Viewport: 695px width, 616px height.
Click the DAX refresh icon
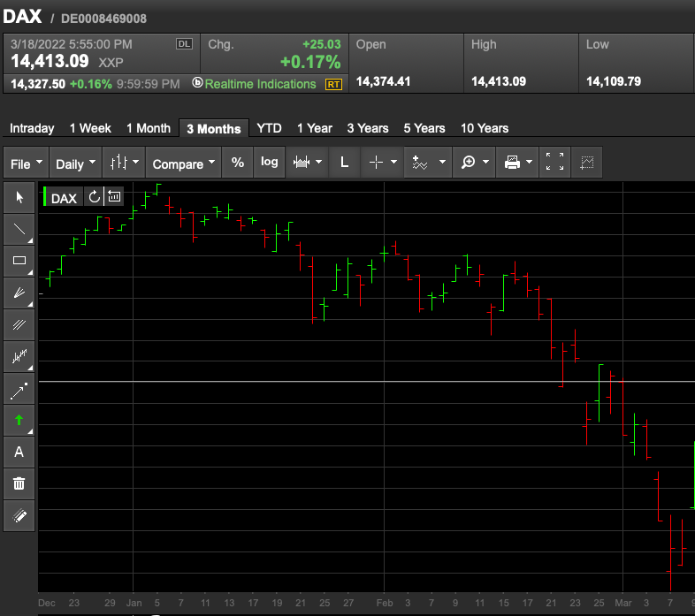point(94,197)
